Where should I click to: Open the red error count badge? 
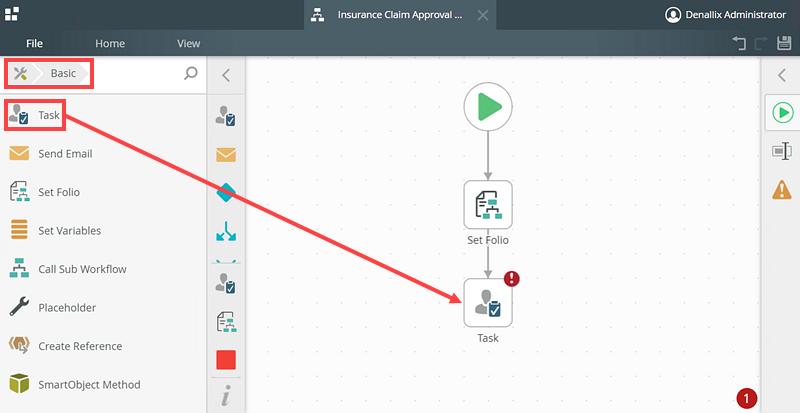tap(747, 398)
